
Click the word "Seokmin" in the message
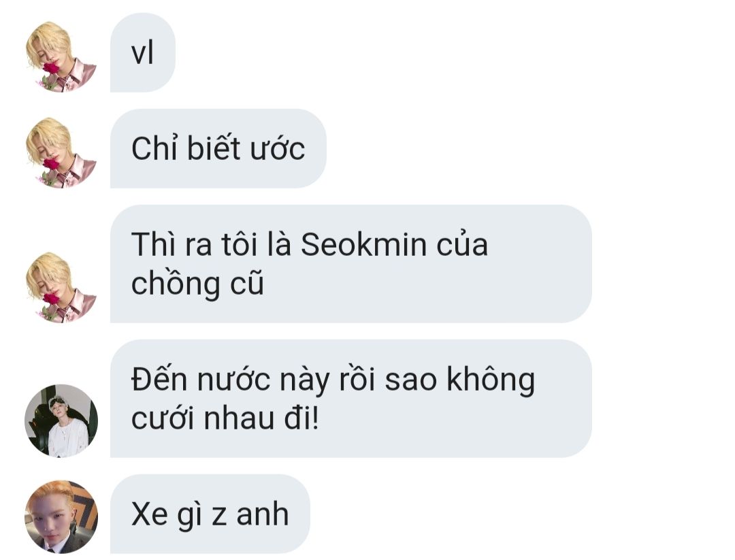363,245
